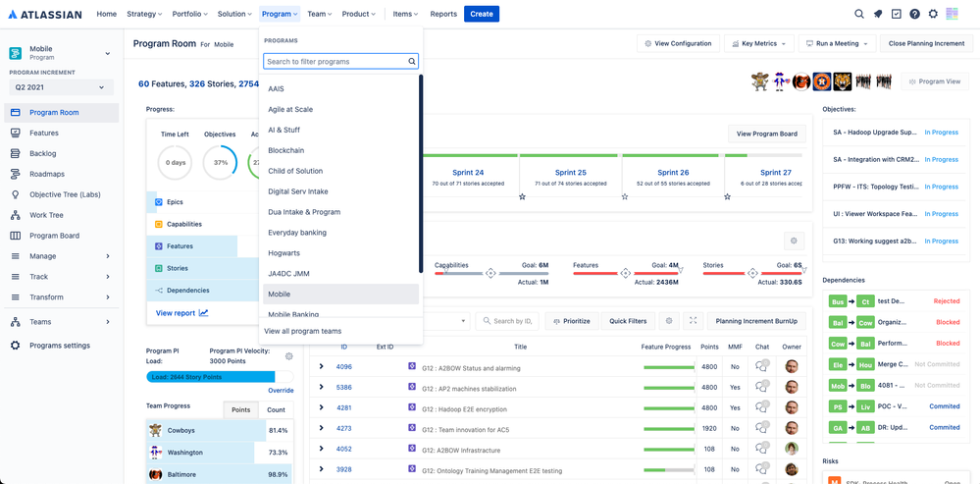Click the Cowboys team avatar in header
Viewport: 980px width, 484px height.
click(x=760, y=81)
